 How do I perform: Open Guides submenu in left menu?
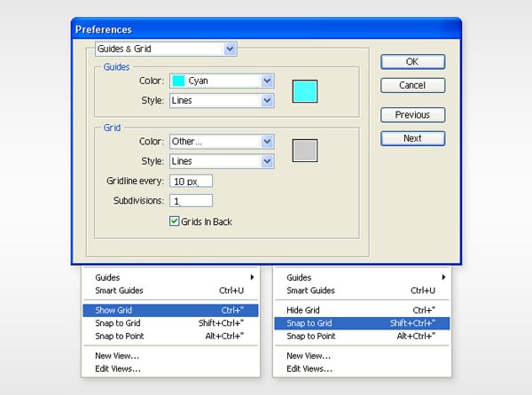click(x=169, y=278)
